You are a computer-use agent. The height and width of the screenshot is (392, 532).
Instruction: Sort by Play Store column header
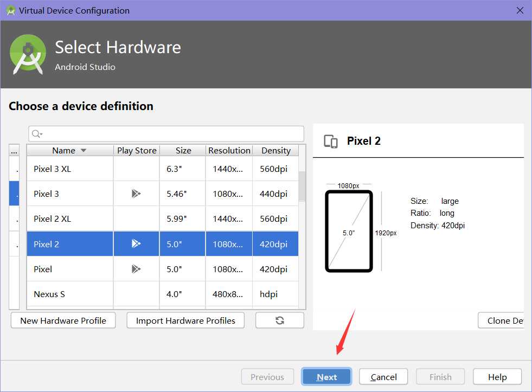pyautogui.click(x=137, y=150)
